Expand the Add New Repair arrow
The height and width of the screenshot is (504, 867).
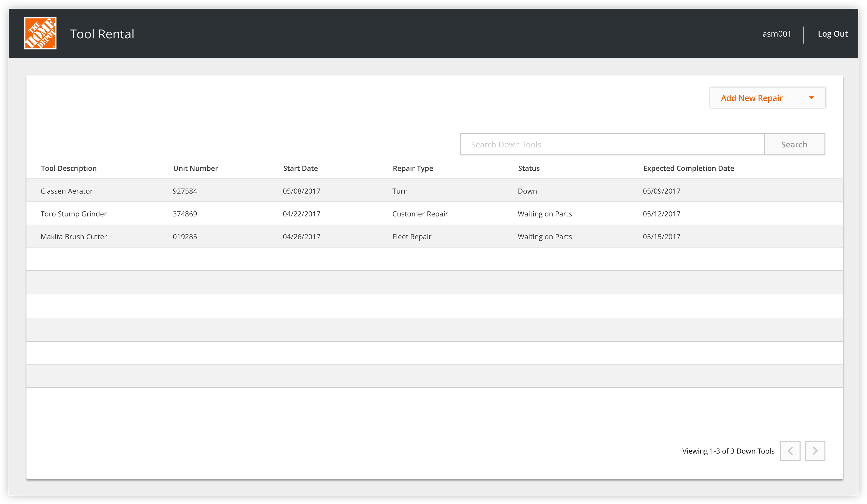(812, 98)
